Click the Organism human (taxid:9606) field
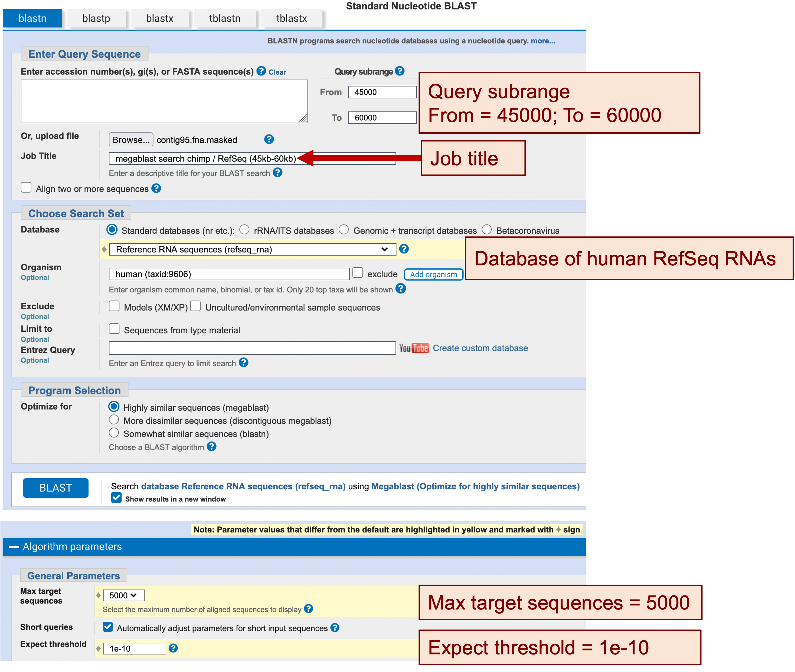This screenshot has height=672, width=795. [229, 274]
